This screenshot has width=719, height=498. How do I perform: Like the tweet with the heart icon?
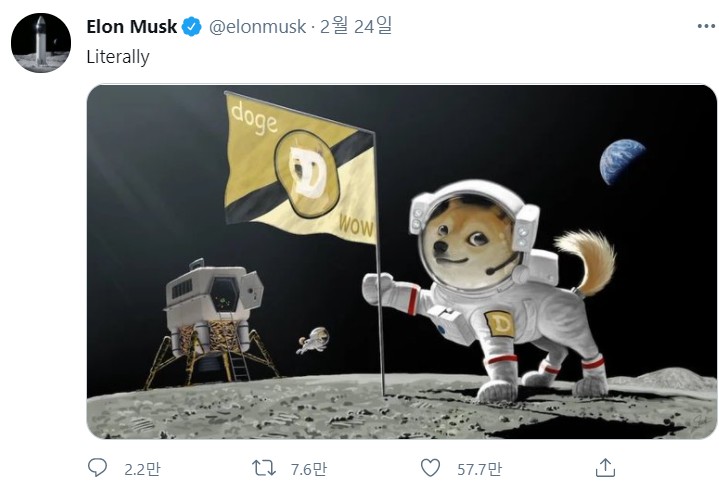pos(430,468)
